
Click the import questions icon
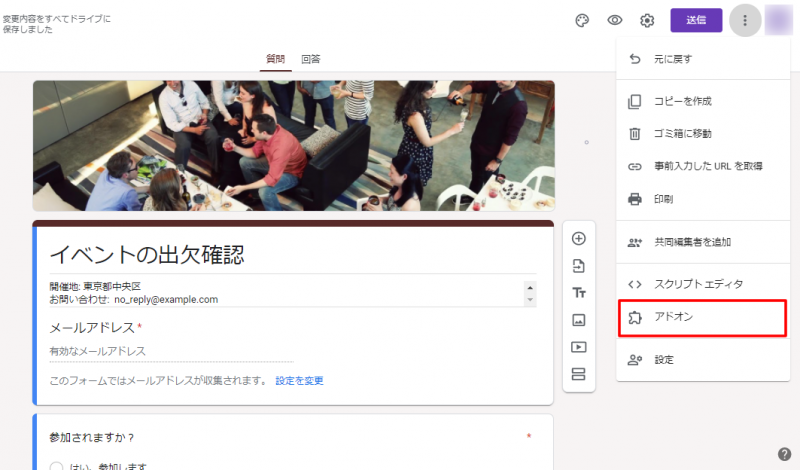pyautogui.click(x=578, y=266)
